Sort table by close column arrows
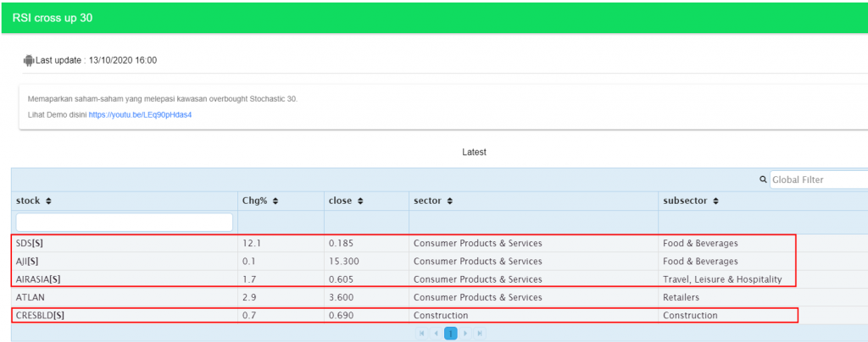This screenshot has height=342, width=868. coord(360,201)
